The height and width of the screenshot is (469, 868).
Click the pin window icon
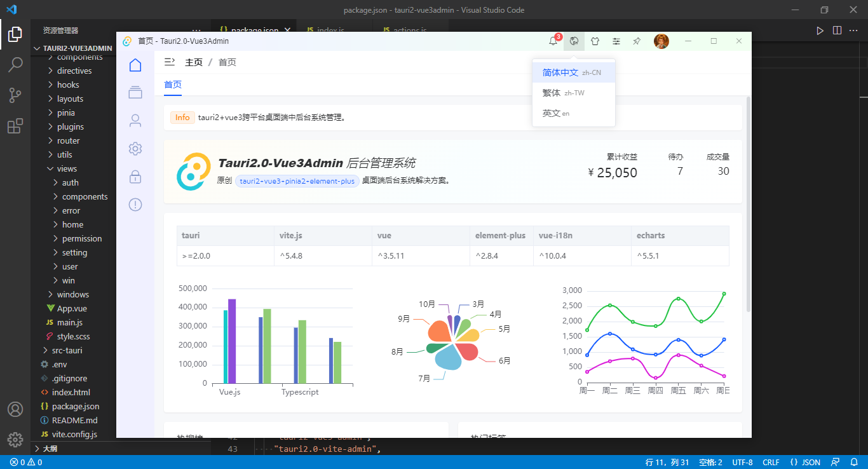[x=637, y=41]
